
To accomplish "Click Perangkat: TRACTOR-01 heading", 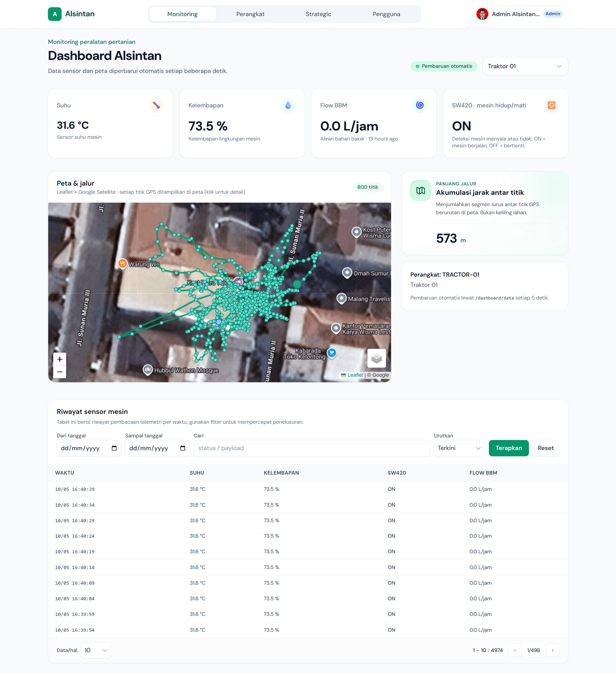I will point(445,275).
